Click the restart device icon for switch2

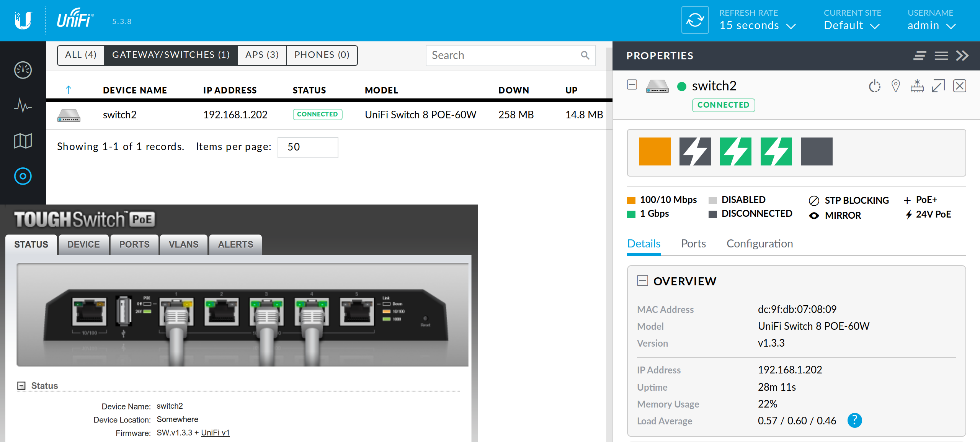coord(874,86)
